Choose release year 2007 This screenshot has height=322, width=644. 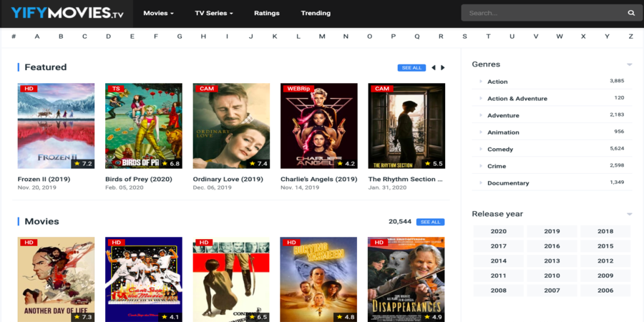(552, 291)
